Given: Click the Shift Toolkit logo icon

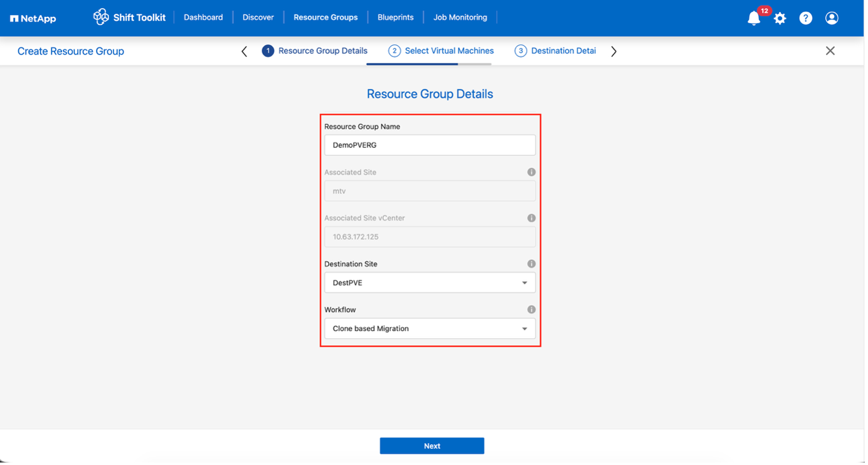Looking at the screenshot, I should coord(100,17).
